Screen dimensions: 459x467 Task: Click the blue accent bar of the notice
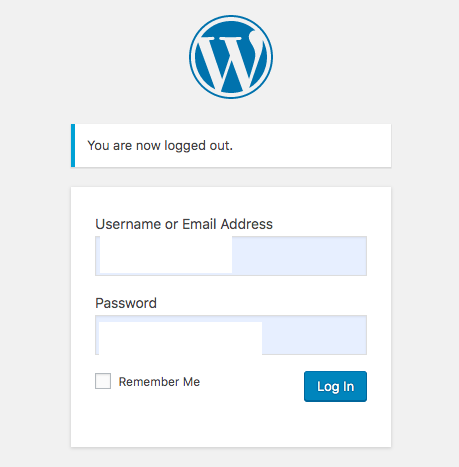[73, 145]
